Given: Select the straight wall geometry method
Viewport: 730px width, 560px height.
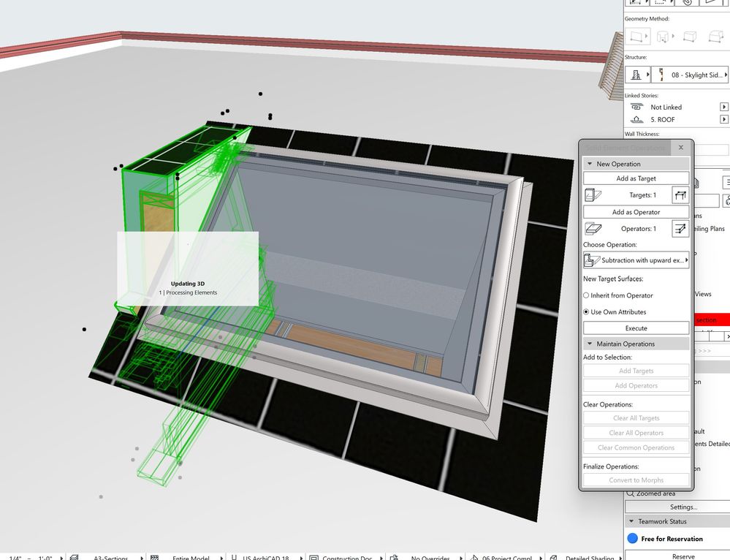Looking at the screenshot, I should (x=636, y=36).
